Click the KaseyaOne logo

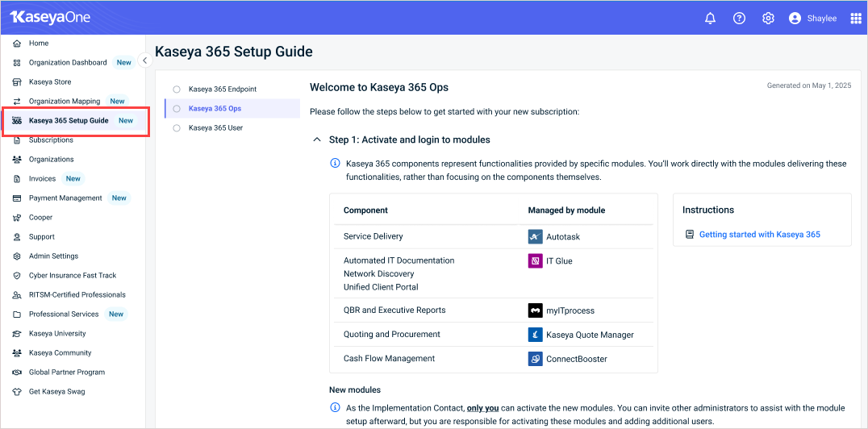[50, 18]
